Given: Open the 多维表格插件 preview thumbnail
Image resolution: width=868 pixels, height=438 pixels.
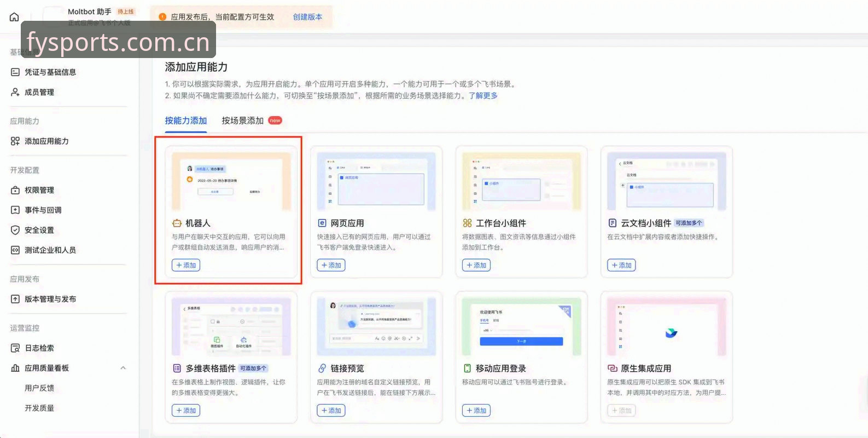Looking at the screenshot, I should [x=231, y=327].
